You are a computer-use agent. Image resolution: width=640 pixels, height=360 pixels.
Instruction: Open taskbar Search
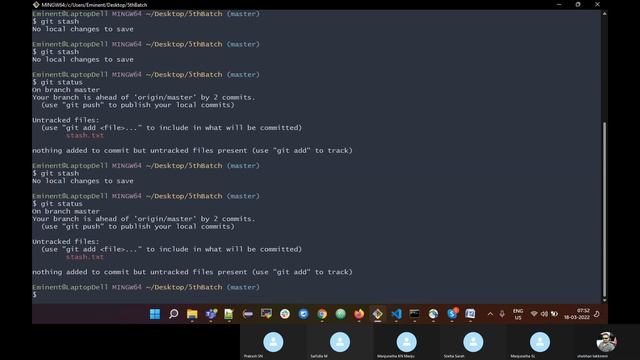(173, 314)
